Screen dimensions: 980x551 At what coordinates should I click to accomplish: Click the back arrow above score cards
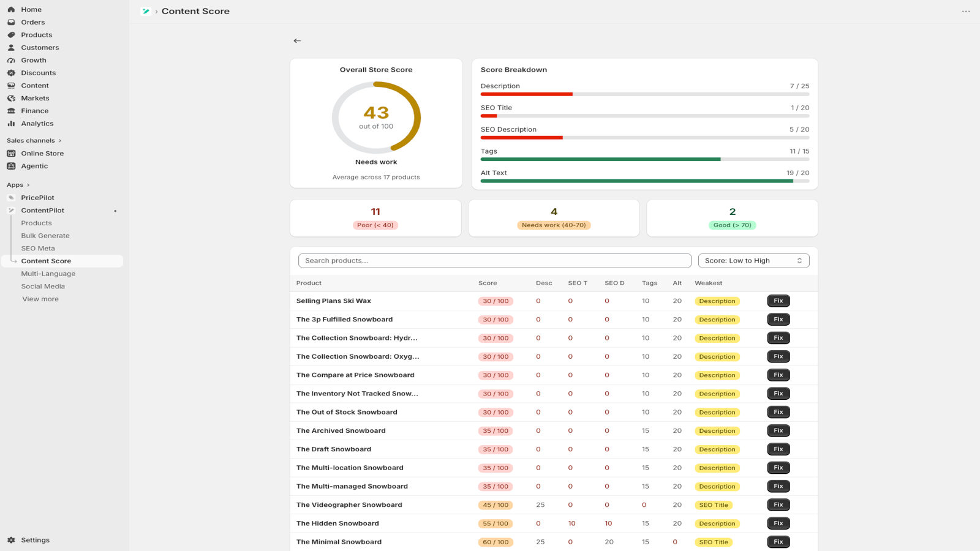[x=297, y=40]
